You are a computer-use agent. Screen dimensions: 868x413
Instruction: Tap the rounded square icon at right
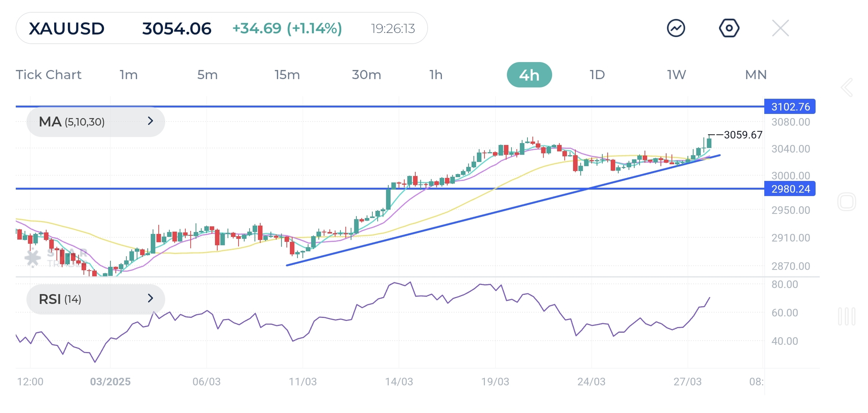click(x=846, y=202)
